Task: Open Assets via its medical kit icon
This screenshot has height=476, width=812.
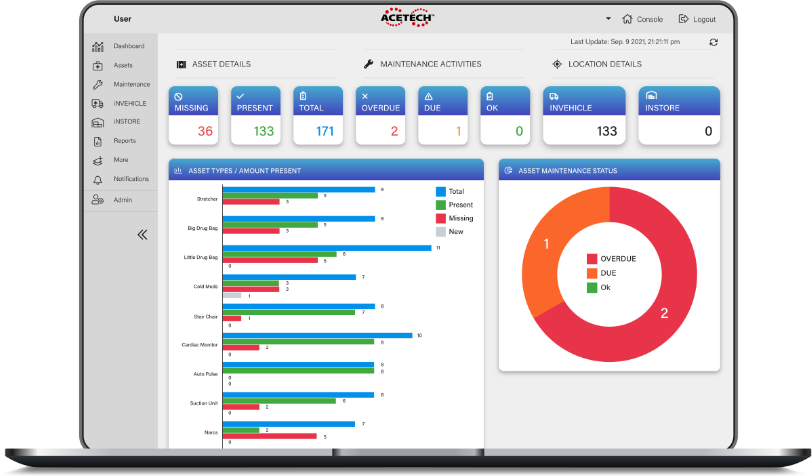Action: 97,66
